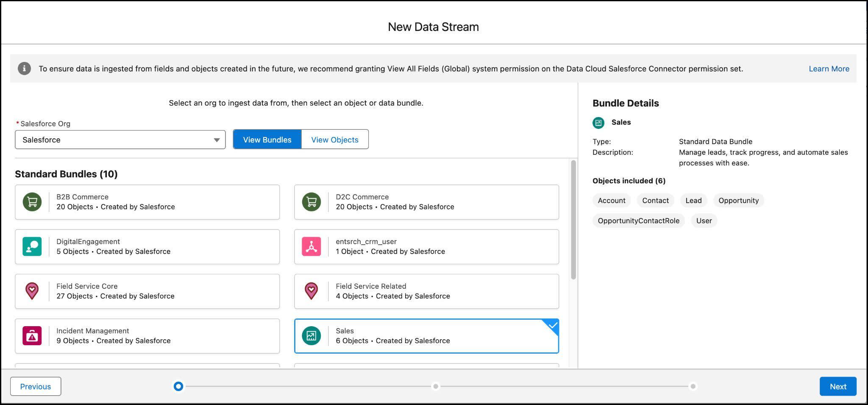Select the Opportunity object chip

coord(738,200)
